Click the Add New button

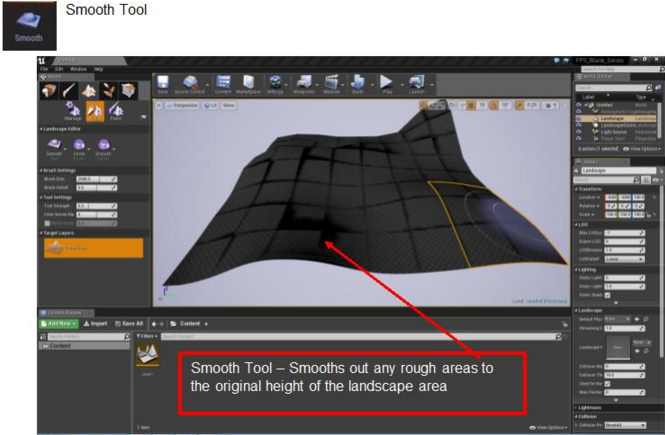click(x=59, y=323)
